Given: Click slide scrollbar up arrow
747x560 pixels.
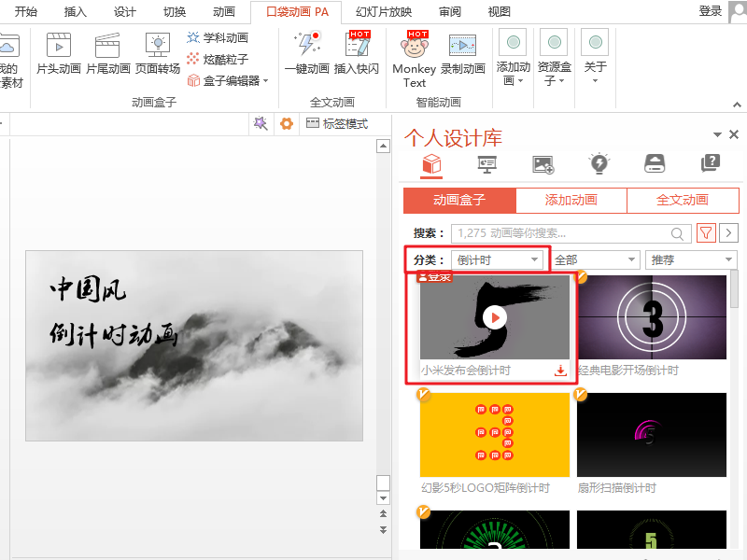Looking at the screenshot, I should (383, 147).
